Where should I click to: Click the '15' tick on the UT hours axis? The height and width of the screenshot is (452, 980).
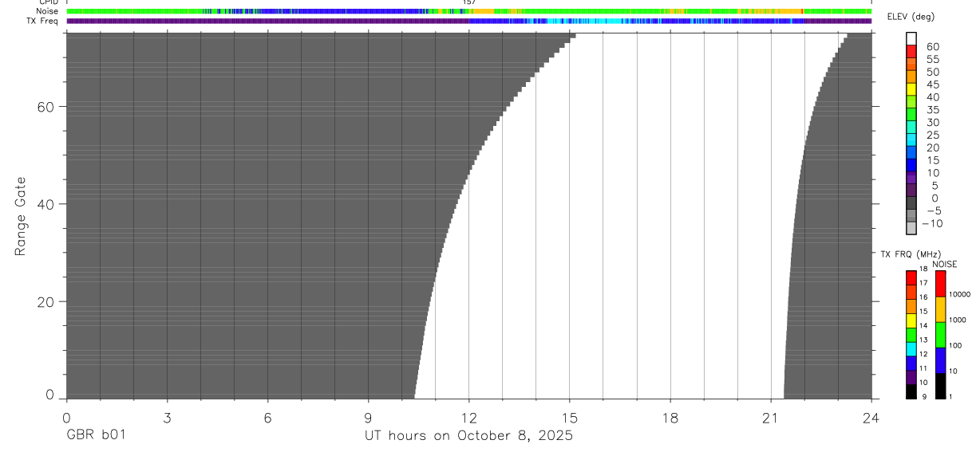pos(569,417)
